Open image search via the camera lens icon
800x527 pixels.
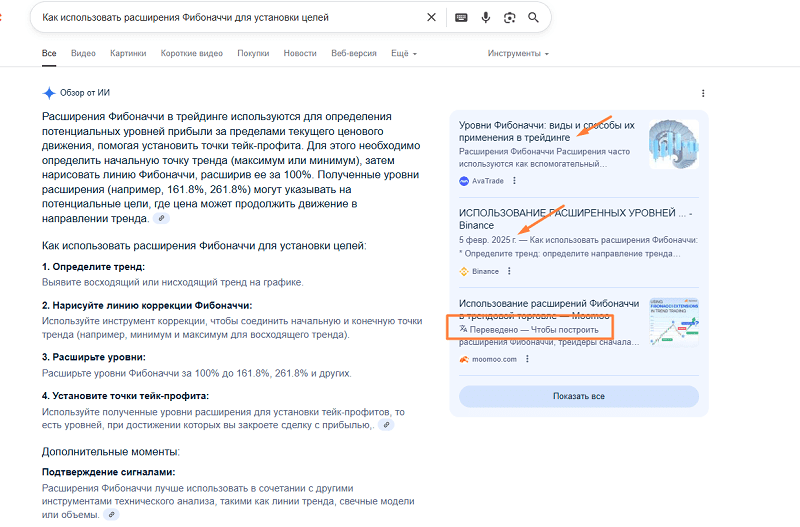tap(509, 18)
